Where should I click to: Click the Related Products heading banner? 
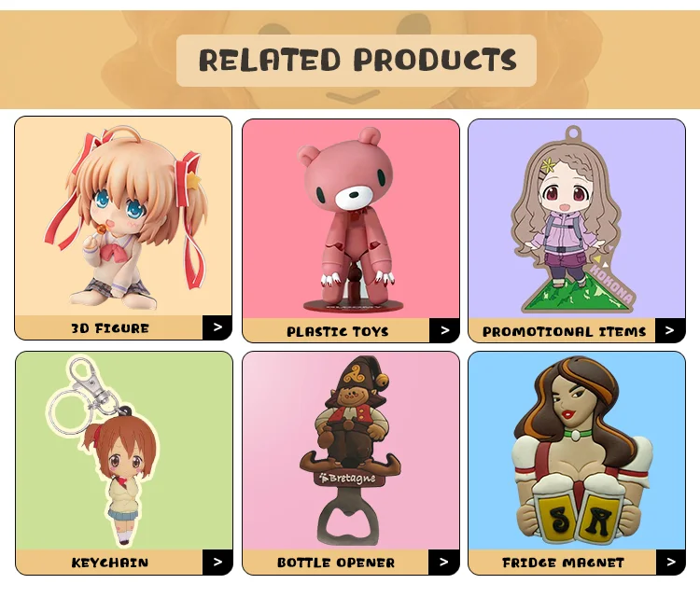pos(357,61)
